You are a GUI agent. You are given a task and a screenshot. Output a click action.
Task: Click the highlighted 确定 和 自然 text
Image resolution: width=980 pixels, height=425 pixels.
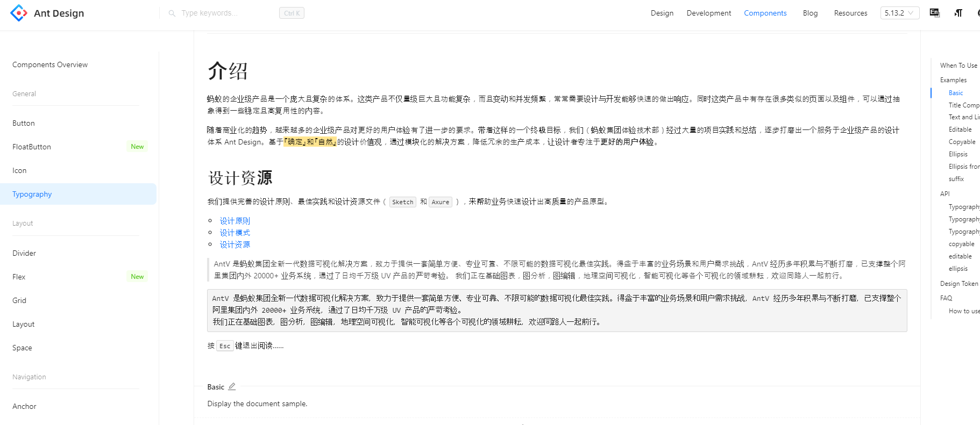coord(310,142)
